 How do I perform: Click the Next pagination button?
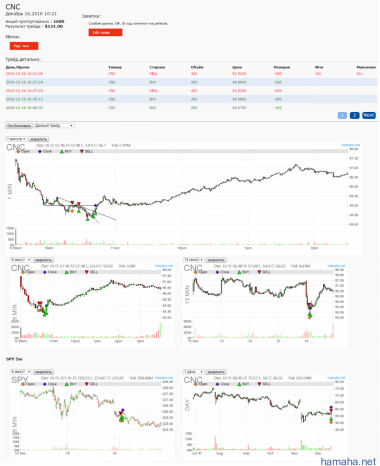(369, 115)
